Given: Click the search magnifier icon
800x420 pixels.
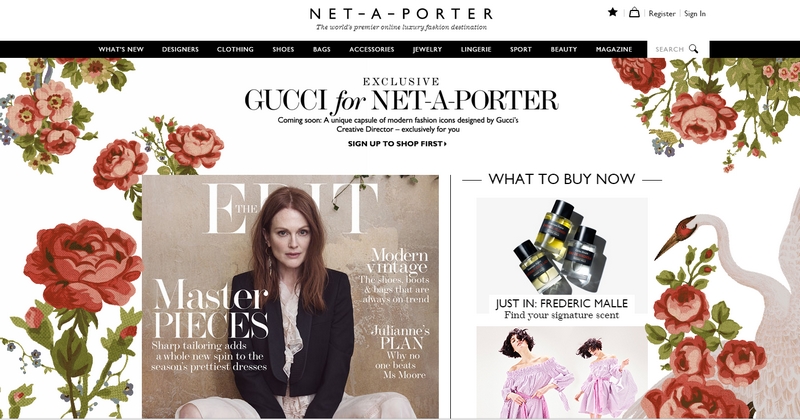Looking at the screenshot, I should click(693, 49).
